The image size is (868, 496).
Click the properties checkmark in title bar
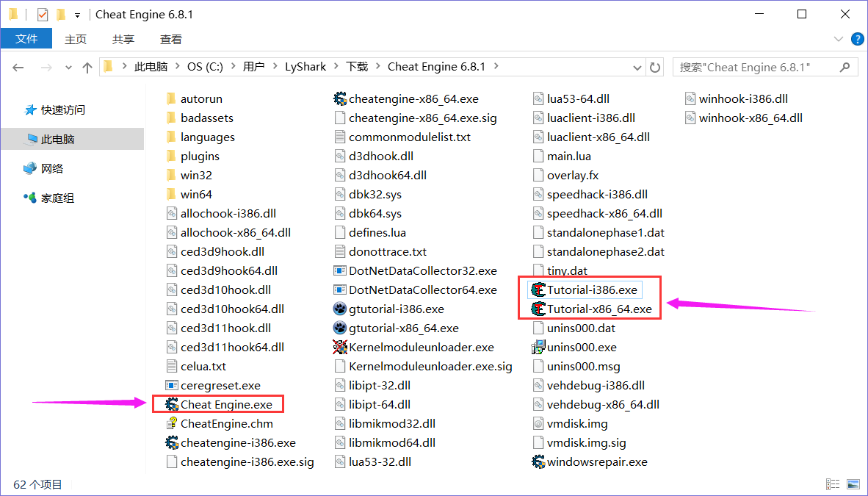43,15
